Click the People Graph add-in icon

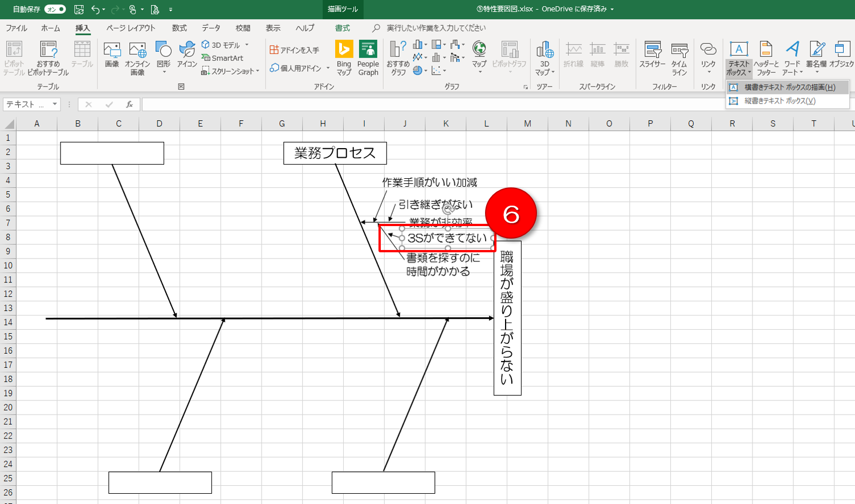tap(368, 58)
